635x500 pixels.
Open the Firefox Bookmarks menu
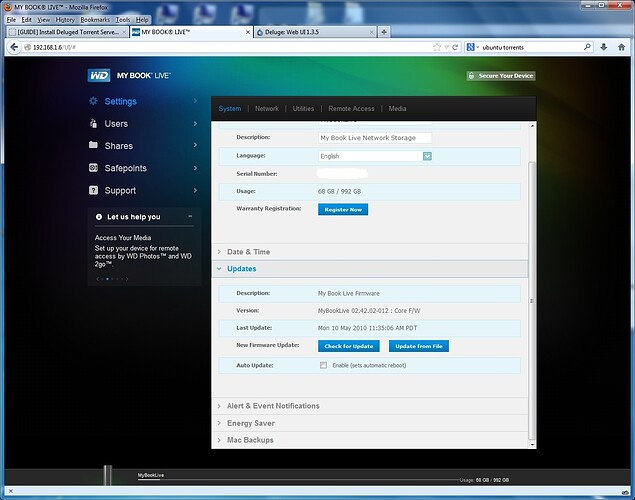[95, 20]
